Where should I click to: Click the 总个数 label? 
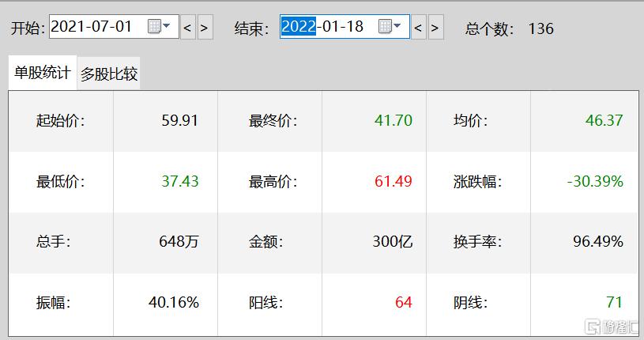(490, 28)
